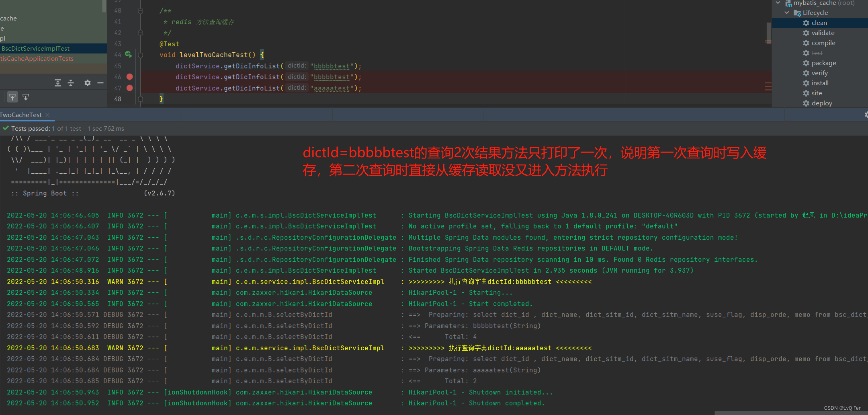The height and width of the screenshot is (415, 868).
Task: Click WARN log line for dictId:bbbbbtest
Action: click(x=299, y=281)
